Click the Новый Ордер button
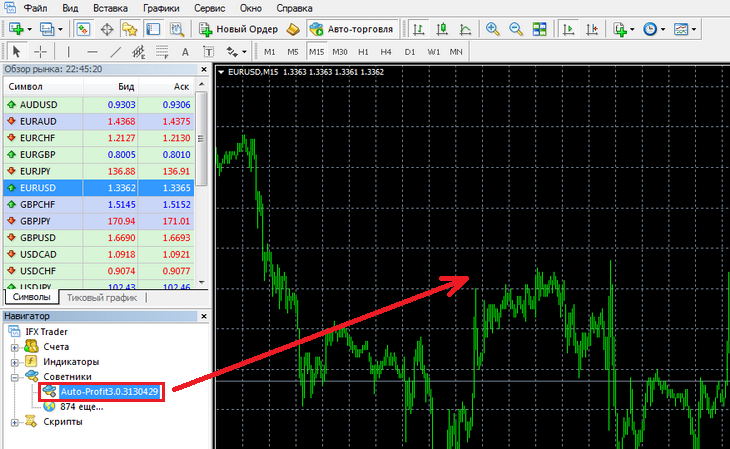The image size is (730, 449). [x=238, y=29]
